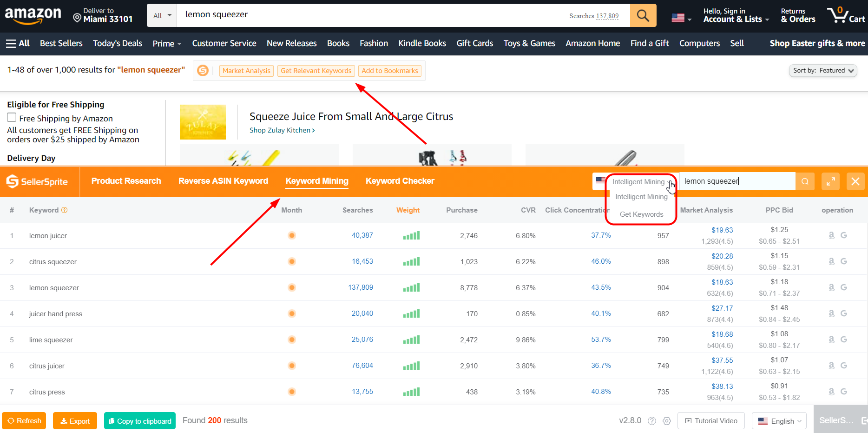The width and height of the screenshot is (868, 433).
Task: Expand Account & Lists dropdown
Action: pyautogui.click(x=736, y=15)
